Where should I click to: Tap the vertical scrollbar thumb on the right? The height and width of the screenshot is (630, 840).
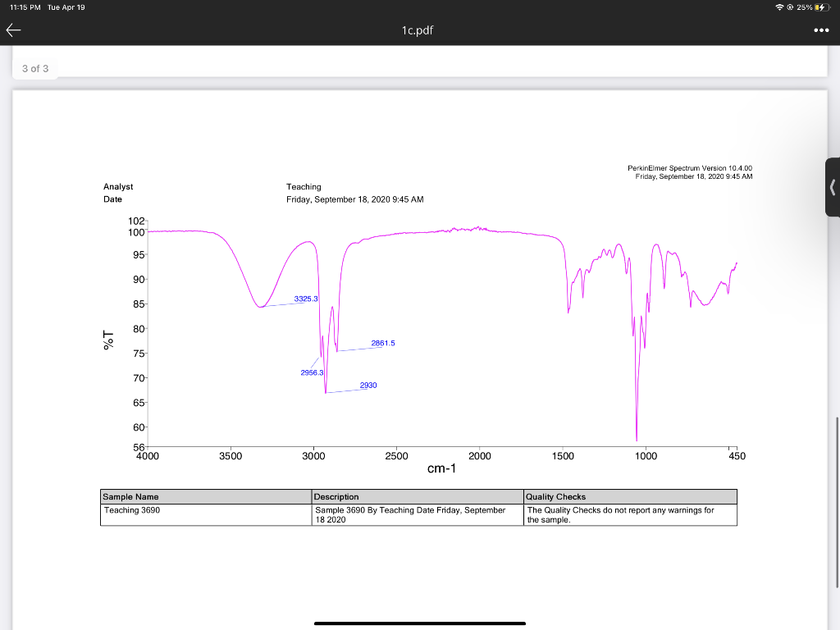tap(837, 503)
